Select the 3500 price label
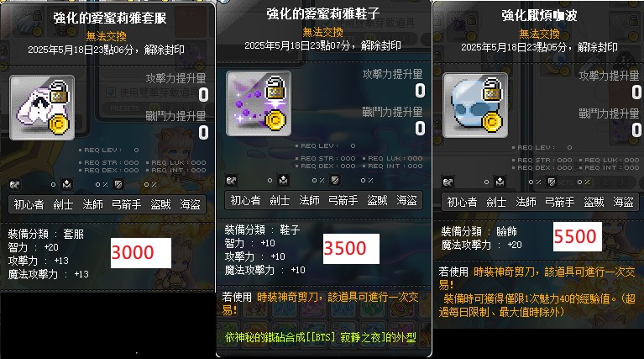The image size is (644, 359). (x=351, y=248)
